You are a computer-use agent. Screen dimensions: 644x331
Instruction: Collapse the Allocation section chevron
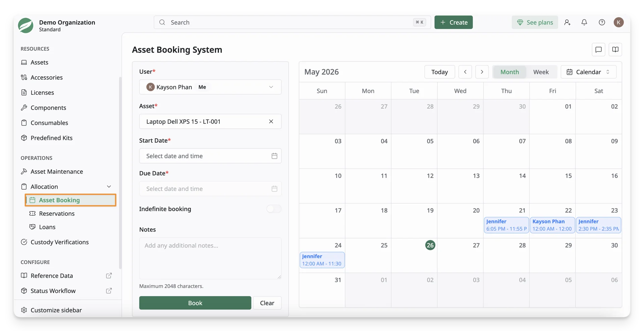[x=109, y=187]
